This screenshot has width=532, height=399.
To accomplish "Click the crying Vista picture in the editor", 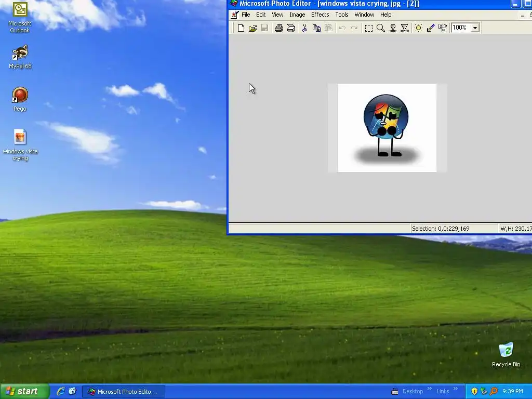I will click(387, 128).
